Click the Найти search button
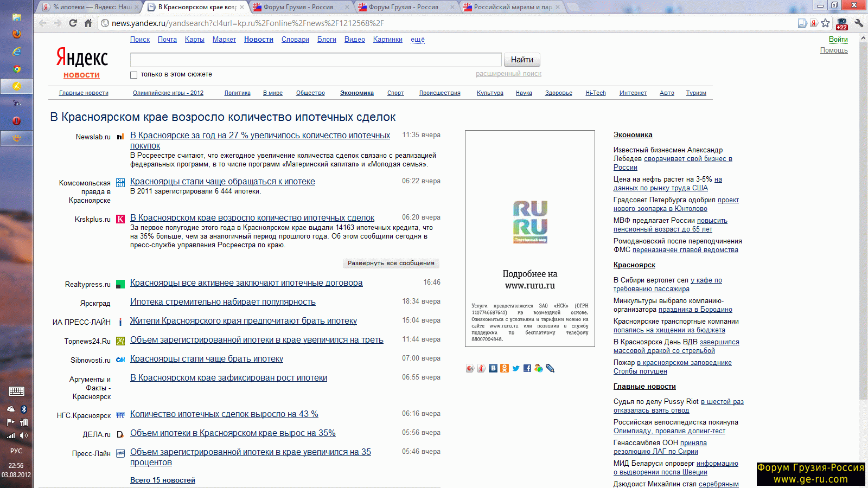This screenshot has width=868, height=488. (x=522, y=60)
